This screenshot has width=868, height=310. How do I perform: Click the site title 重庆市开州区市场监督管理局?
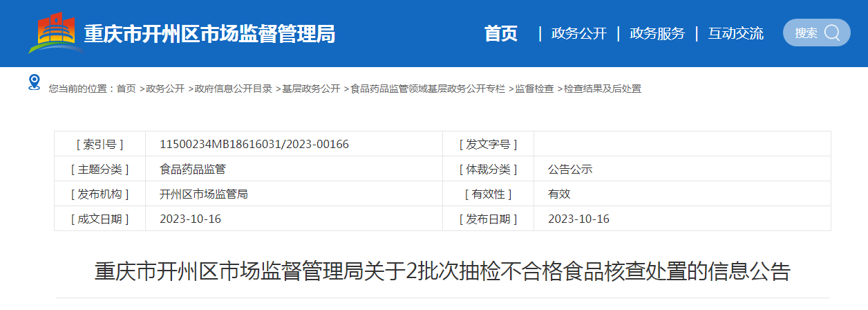(x=209, y=33)
